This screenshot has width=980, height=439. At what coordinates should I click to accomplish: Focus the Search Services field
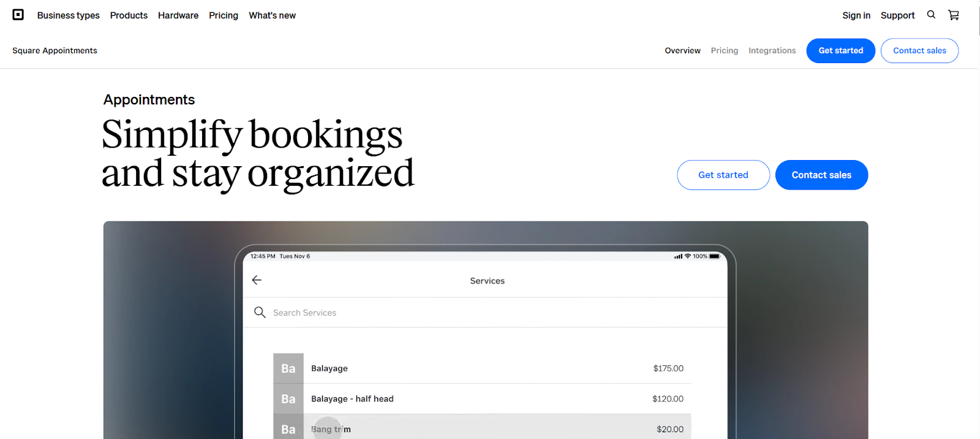(x=485, y=313)
